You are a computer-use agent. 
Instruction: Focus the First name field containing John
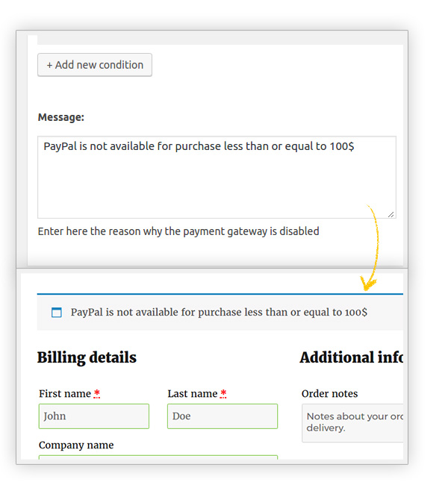click(x=94, y=416)
